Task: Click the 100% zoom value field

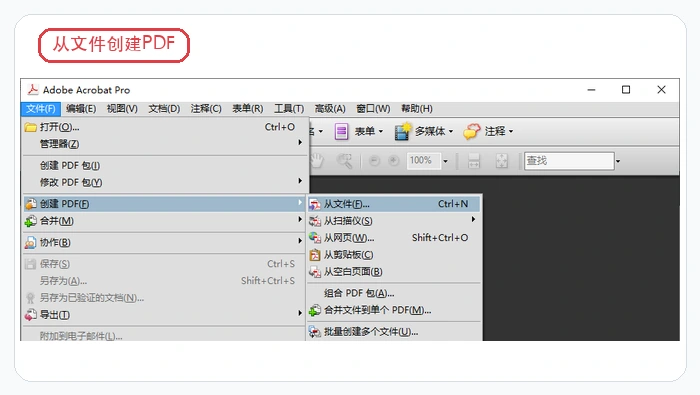Action: (x=423, y=161)
